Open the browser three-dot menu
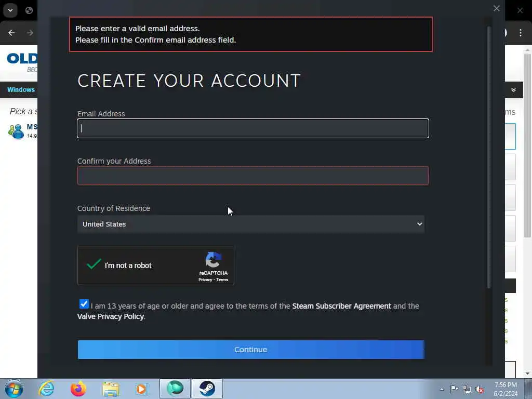This screenshot has height=399, width=532. click(521, 33)
